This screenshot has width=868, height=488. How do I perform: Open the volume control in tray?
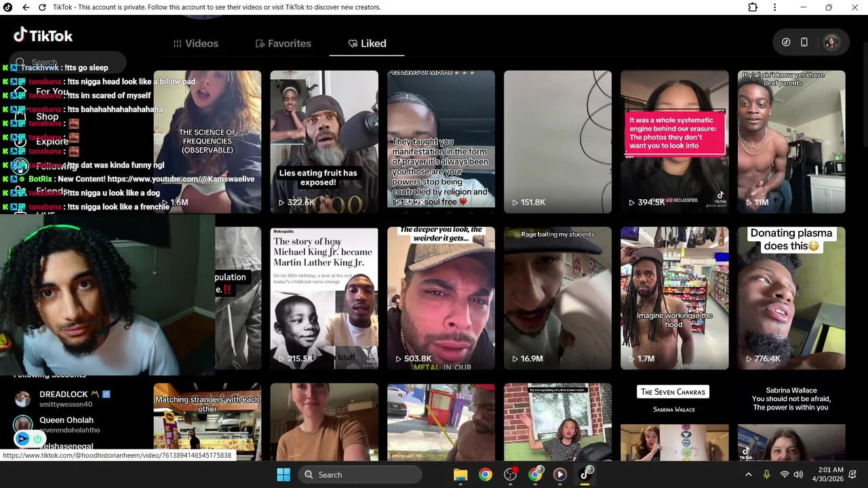798,474
